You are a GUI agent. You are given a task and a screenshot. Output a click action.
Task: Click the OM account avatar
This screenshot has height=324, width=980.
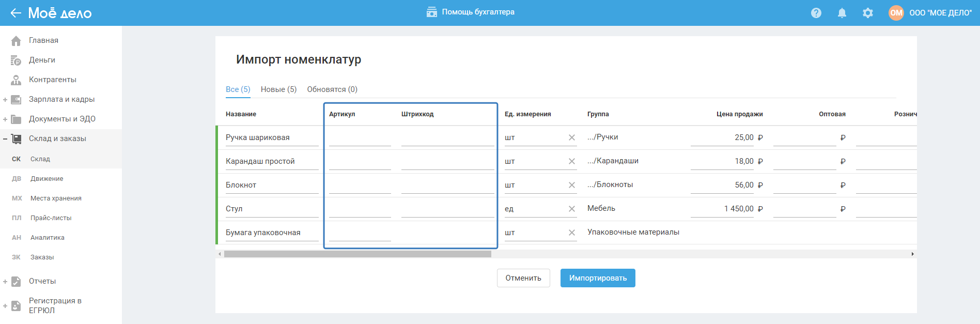pos(896,13)
